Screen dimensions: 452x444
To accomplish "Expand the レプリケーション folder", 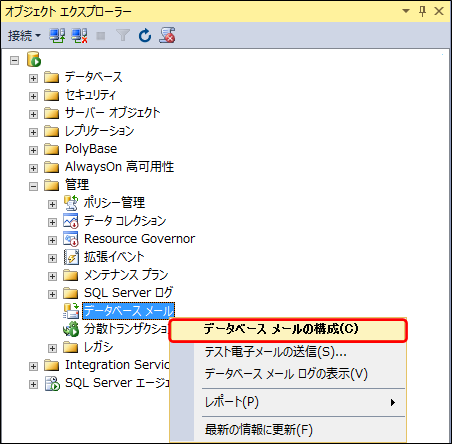I will tap(33, 132).
